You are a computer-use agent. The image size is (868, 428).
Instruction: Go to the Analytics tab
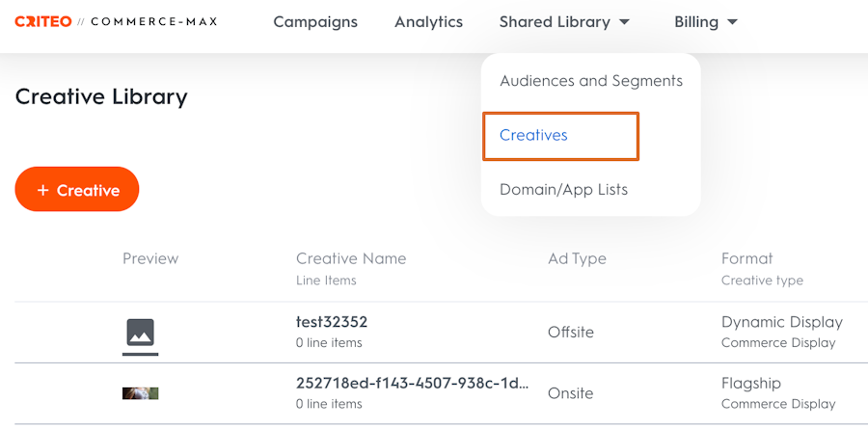428,21
